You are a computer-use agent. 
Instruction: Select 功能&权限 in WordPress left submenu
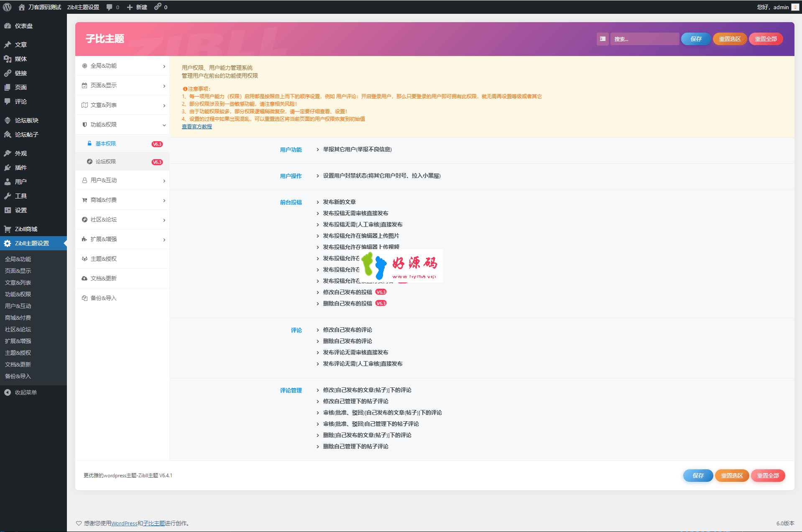[18, 294]
